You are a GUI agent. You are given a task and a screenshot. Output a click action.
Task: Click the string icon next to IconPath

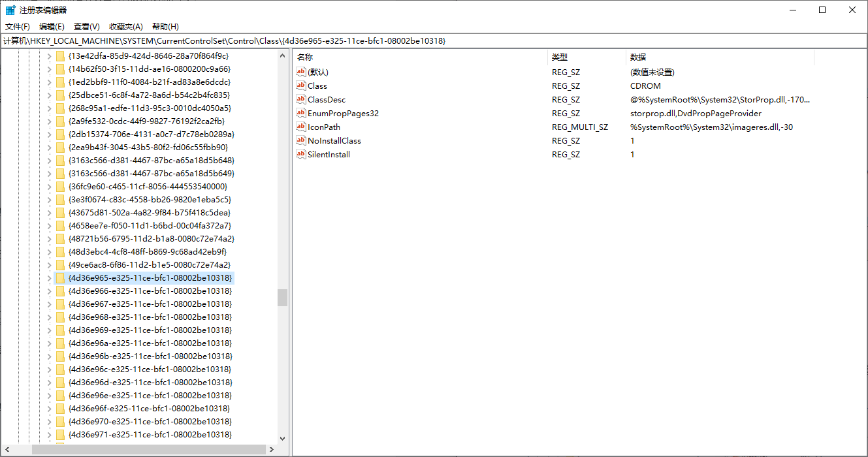(x=301, y=127)
